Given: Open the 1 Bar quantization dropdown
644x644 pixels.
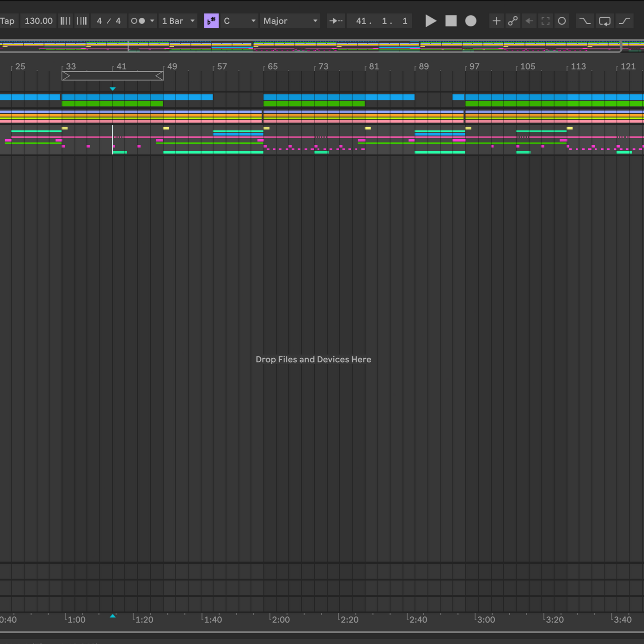Looking at the screenshot, I should [178, 21].
